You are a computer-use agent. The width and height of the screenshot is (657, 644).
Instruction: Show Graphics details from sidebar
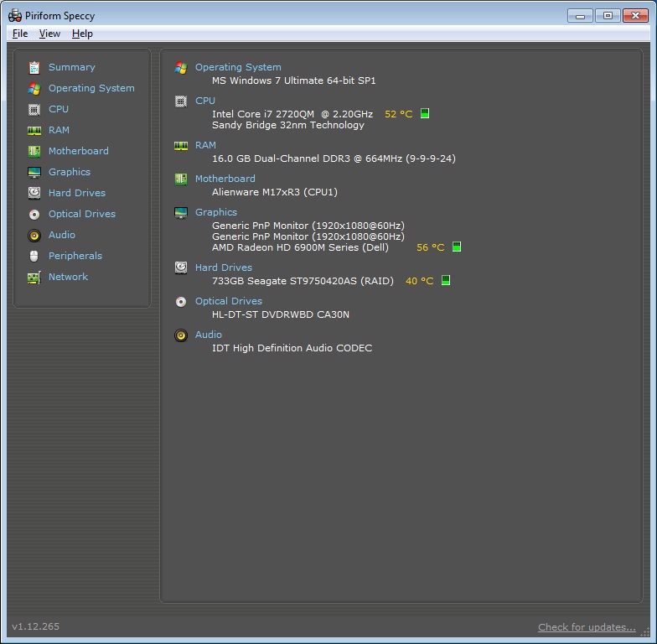(69, 172)
